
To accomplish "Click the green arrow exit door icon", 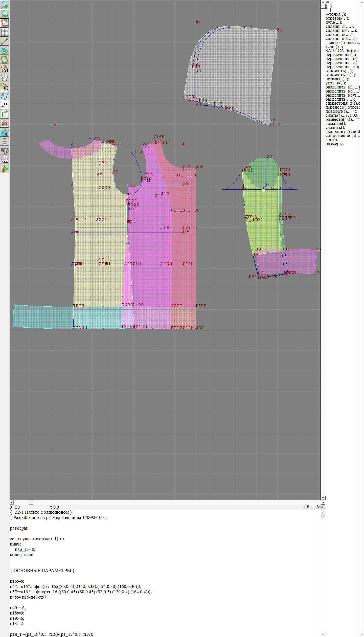I will [5, 169].
